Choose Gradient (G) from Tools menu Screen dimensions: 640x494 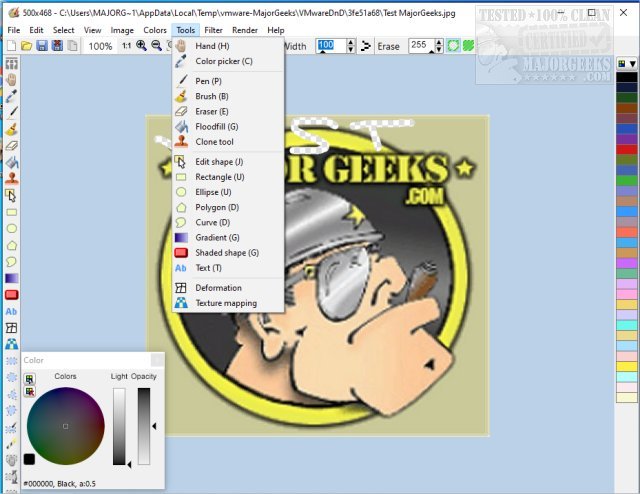(x=228, y=238)
